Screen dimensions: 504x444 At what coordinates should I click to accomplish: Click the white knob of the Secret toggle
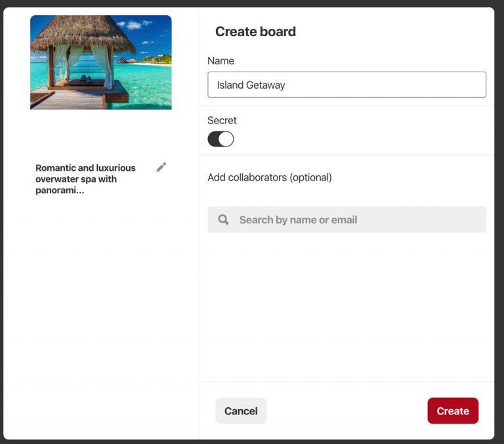tap(226, 139)
